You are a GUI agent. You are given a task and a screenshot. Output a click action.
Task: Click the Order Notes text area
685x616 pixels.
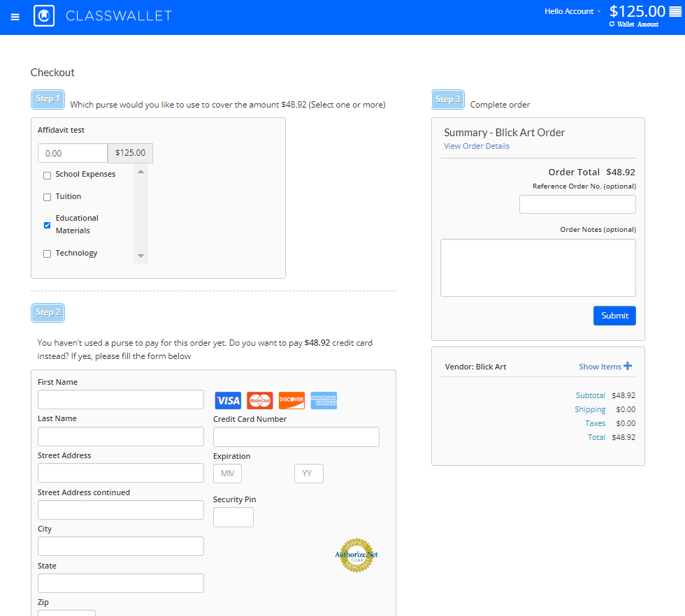click(x=538, y=267)
